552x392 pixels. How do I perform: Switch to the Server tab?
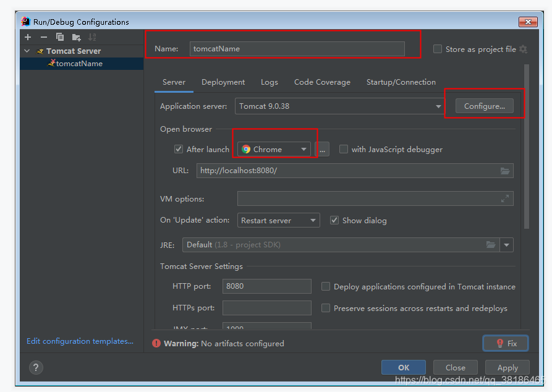tap(174, 82)
